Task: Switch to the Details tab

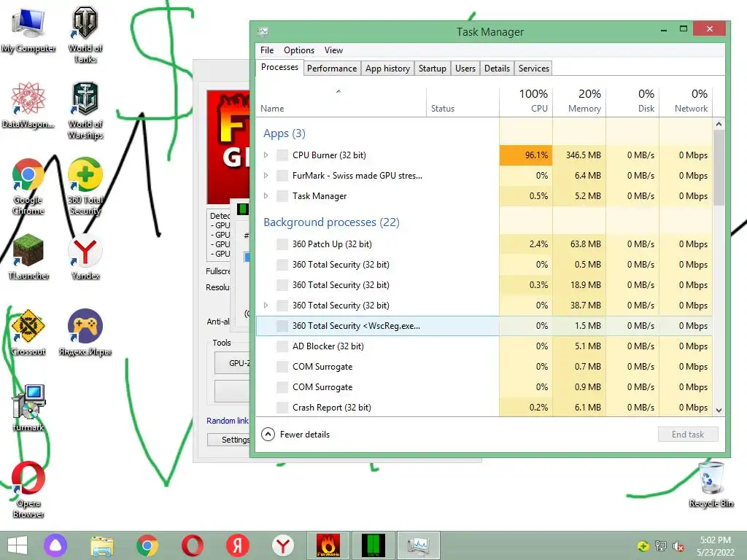Action: tap(497, 69)
